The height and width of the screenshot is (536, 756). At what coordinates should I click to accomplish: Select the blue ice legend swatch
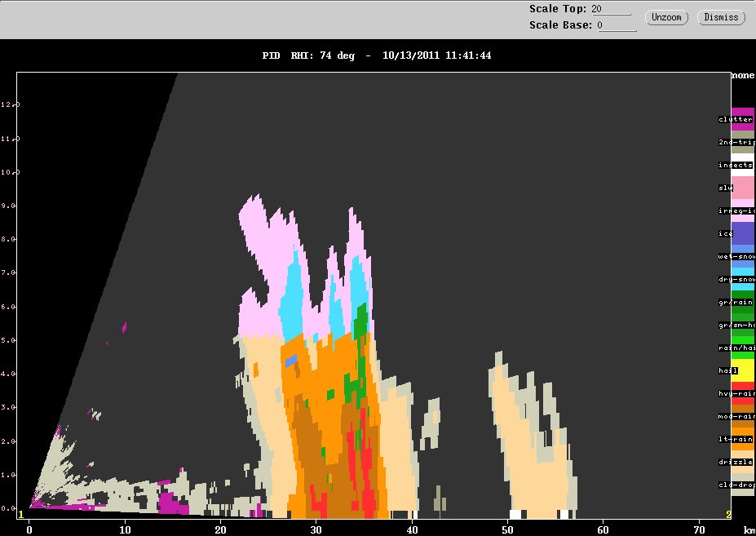tap(743, 233)
